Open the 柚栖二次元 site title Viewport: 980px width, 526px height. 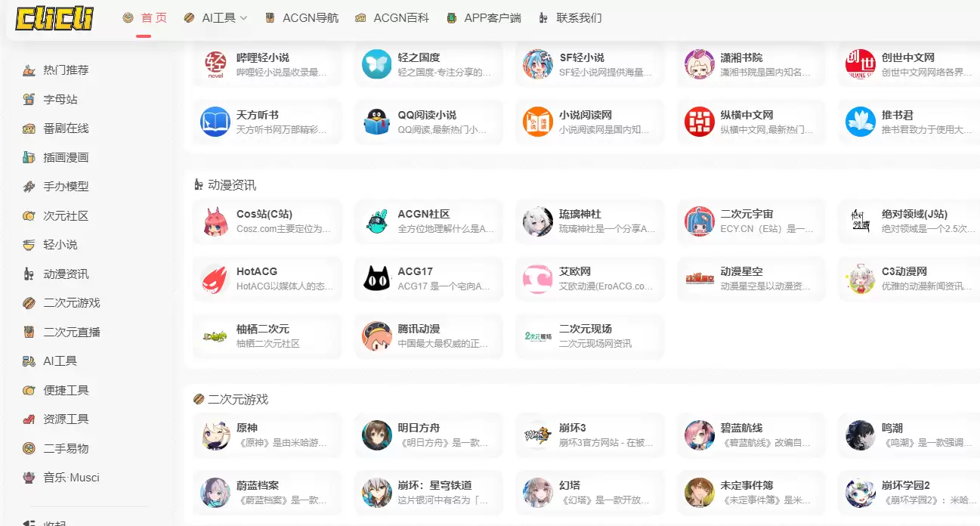(263, 329)
